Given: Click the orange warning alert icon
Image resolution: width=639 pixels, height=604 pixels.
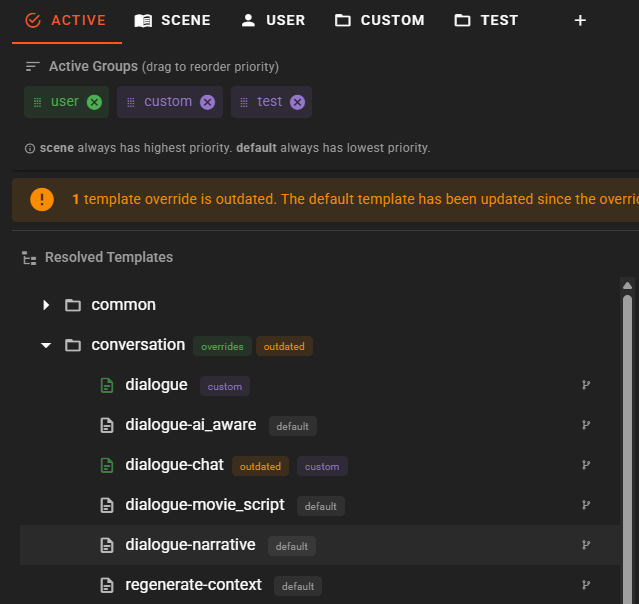Looking at the screenshot, I should point(42,199).
